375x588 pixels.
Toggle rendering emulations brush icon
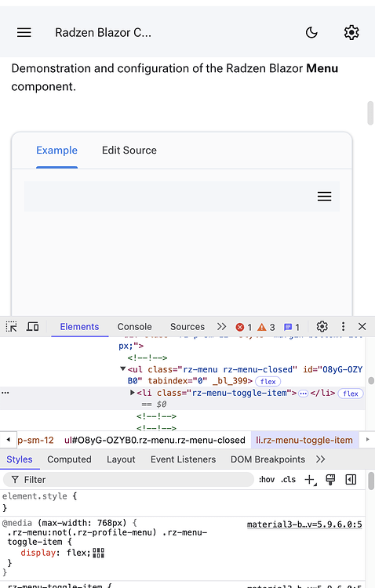331,480
